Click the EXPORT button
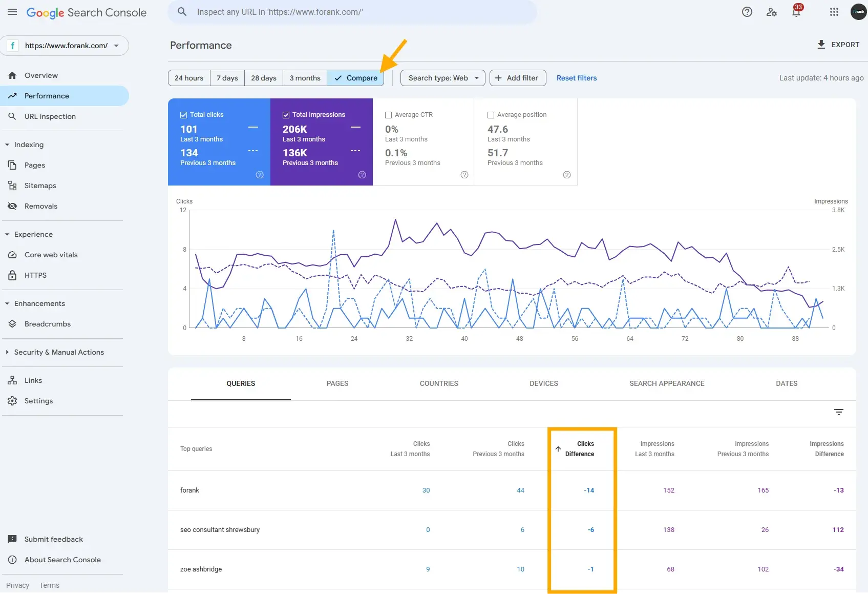Image resolution: width=868 pixels, height=594 pixels. 838,45
